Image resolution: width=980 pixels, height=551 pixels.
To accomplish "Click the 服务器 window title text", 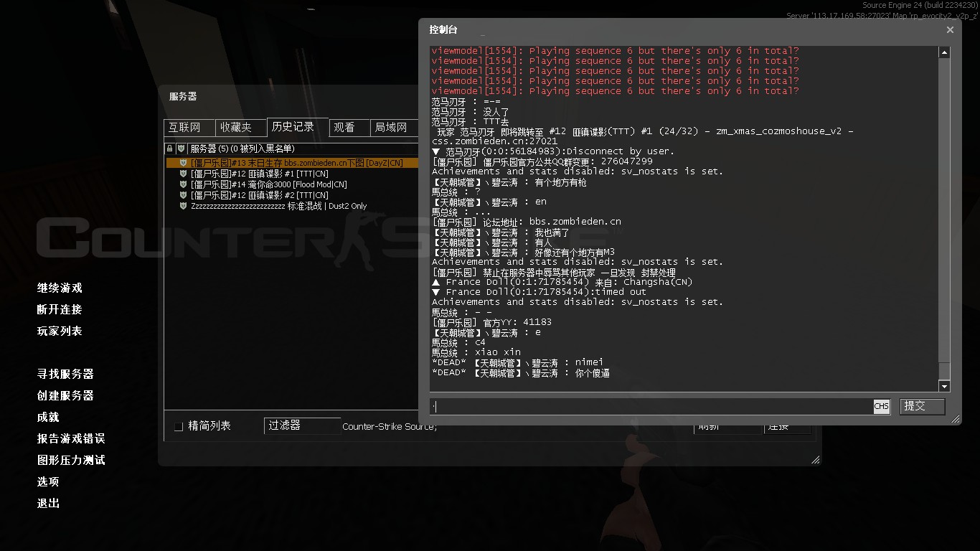I will (183, 96).
